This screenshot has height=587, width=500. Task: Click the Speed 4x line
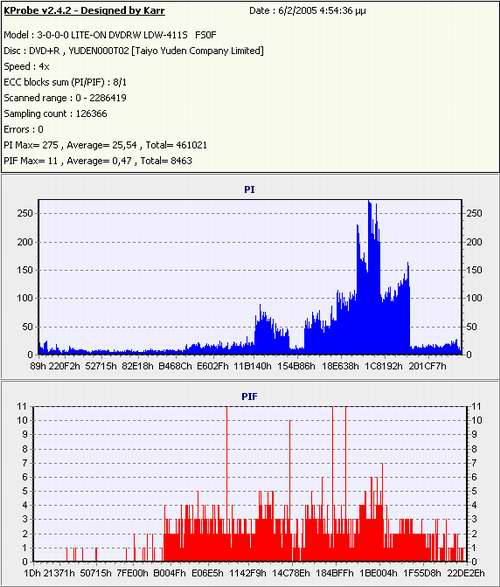point(27,67)
